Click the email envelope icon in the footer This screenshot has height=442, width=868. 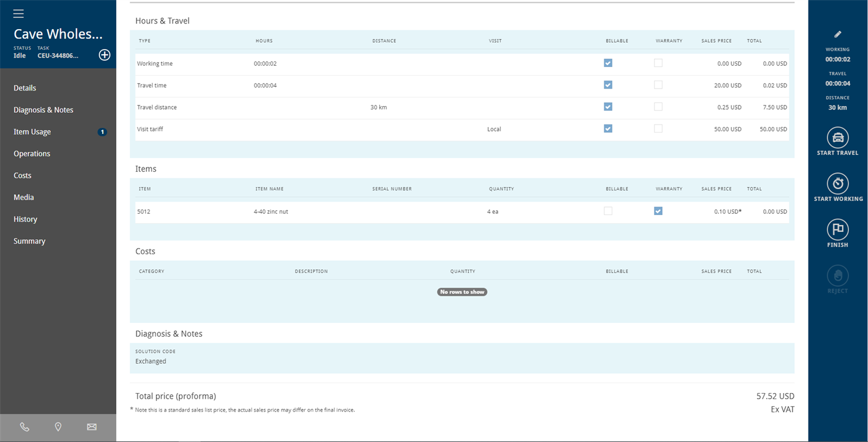pos(91,427)
